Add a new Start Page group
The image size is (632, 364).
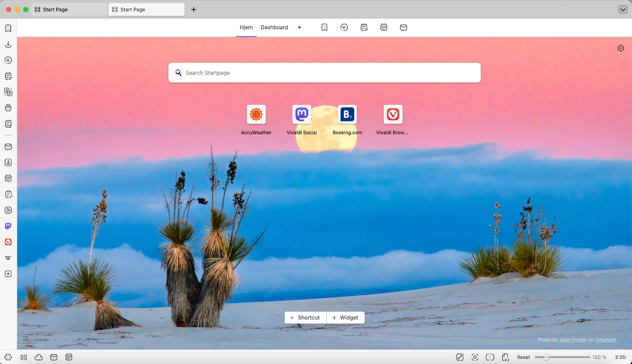(299, 27)
